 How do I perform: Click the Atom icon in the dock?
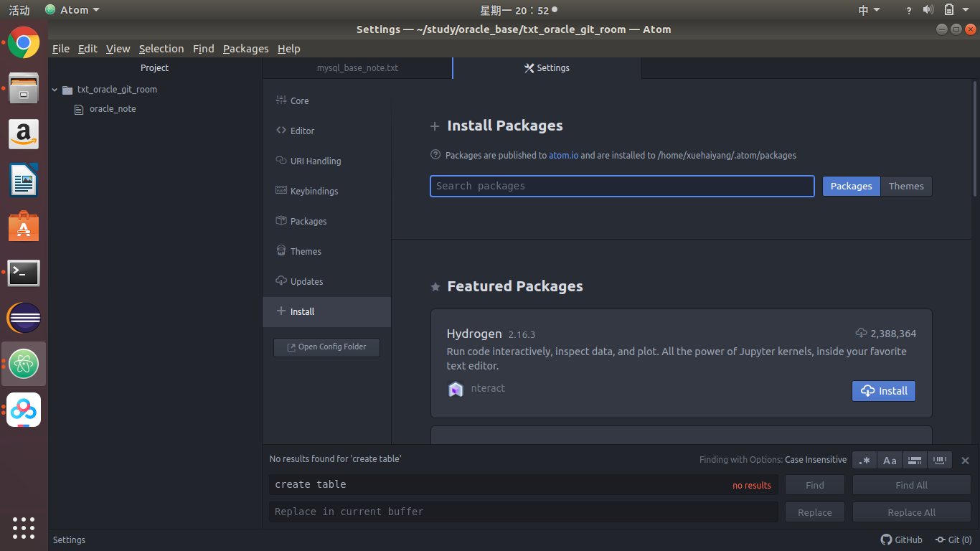click(24, 364)
